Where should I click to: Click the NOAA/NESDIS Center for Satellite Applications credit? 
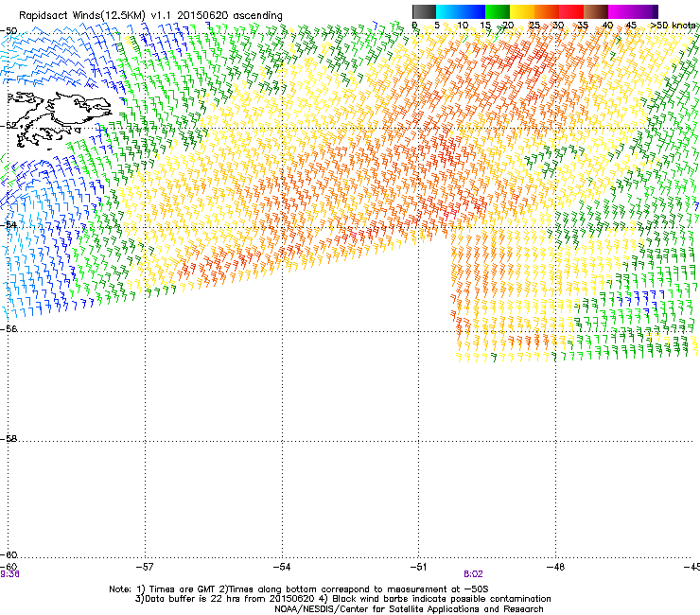pyautogui.click(x=409, y=608)
